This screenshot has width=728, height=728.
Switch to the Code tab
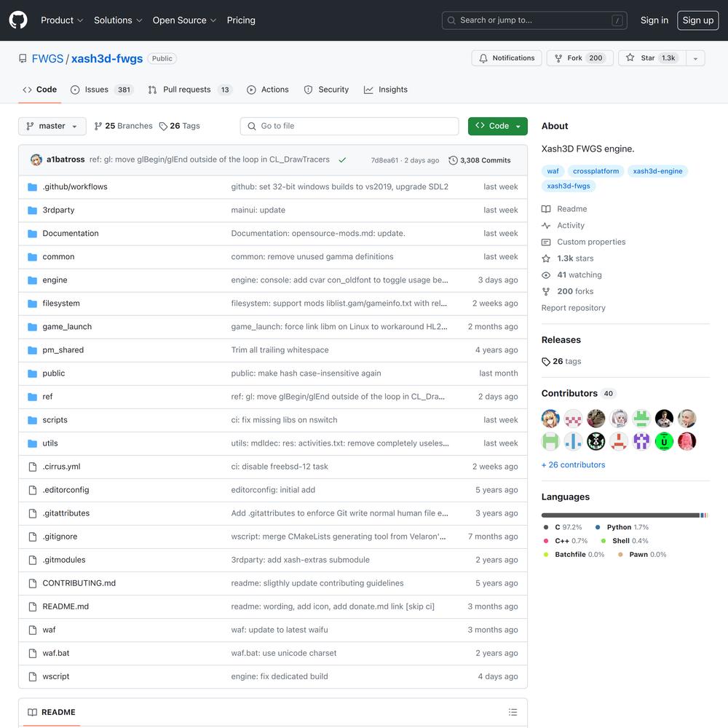[40, 90]
